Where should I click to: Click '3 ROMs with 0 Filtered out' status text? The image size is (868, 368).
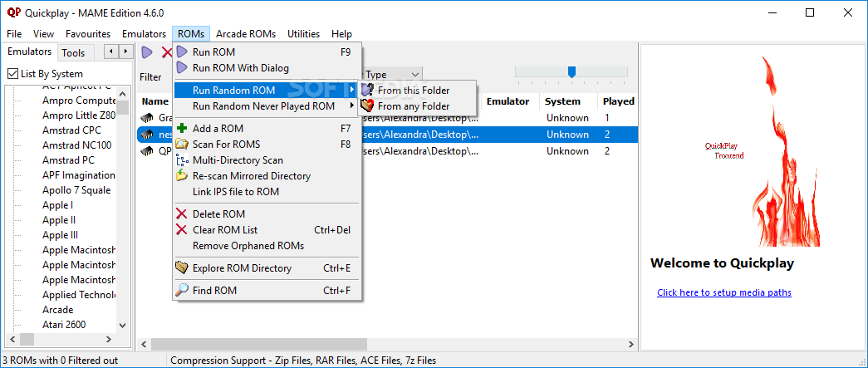(x=61, y=361)
